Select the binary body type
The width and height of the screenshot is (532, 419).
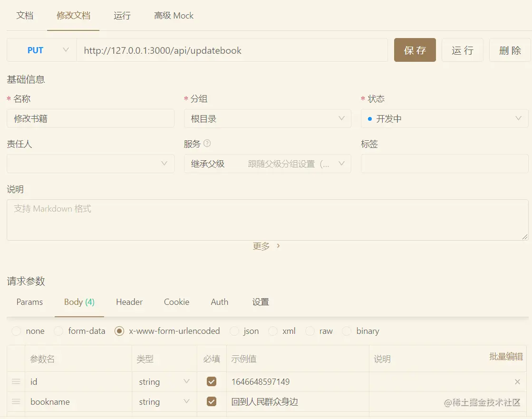(x=347, y=331)
